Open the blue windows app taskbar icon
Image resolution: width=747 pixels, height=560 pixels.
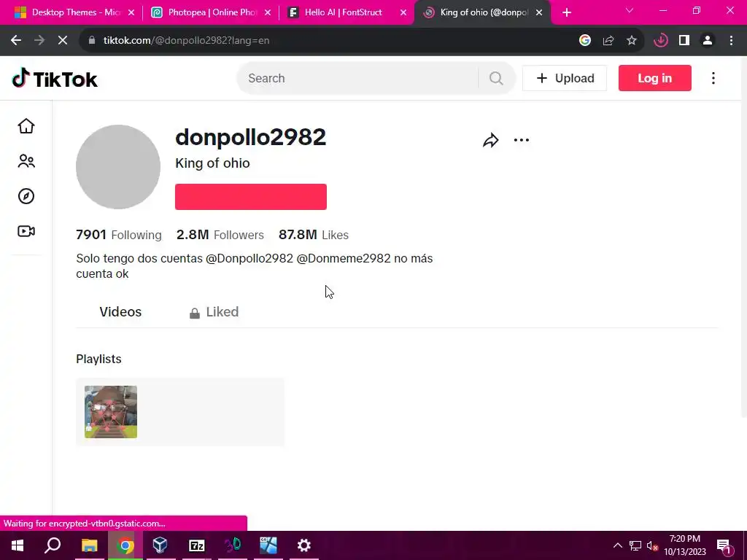[268, 545]
